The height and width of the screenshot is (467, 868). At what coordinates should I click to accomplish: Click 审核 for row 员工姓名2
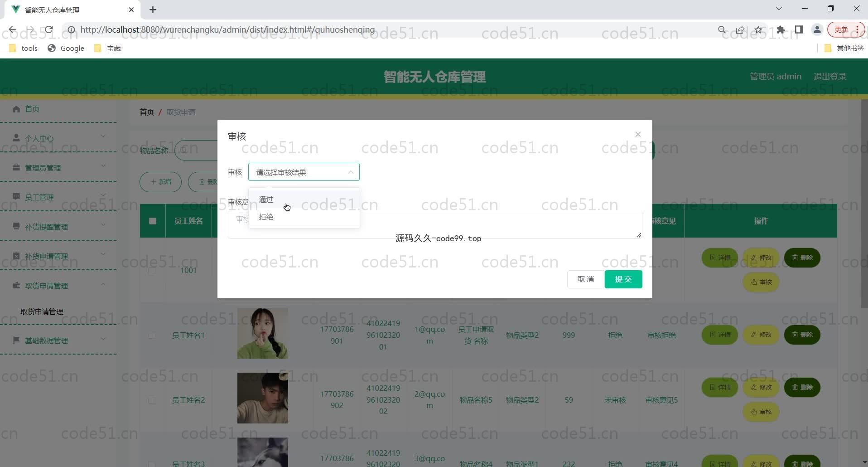coord(761,412)
